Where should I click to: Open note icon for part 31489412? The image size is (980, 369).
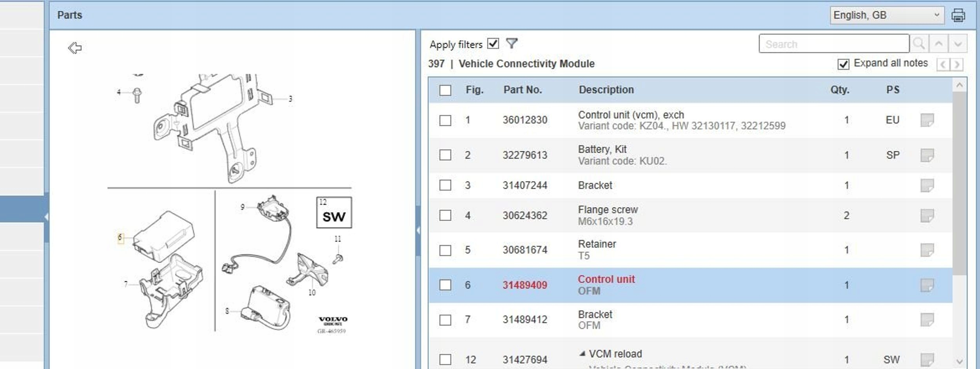[x=927, y=320]
